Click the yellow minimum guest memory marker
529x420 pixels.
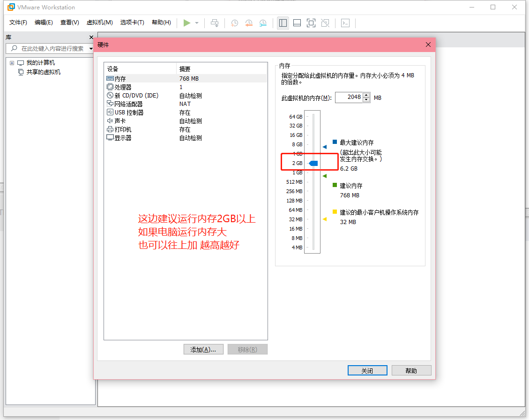tap(325, 219)
